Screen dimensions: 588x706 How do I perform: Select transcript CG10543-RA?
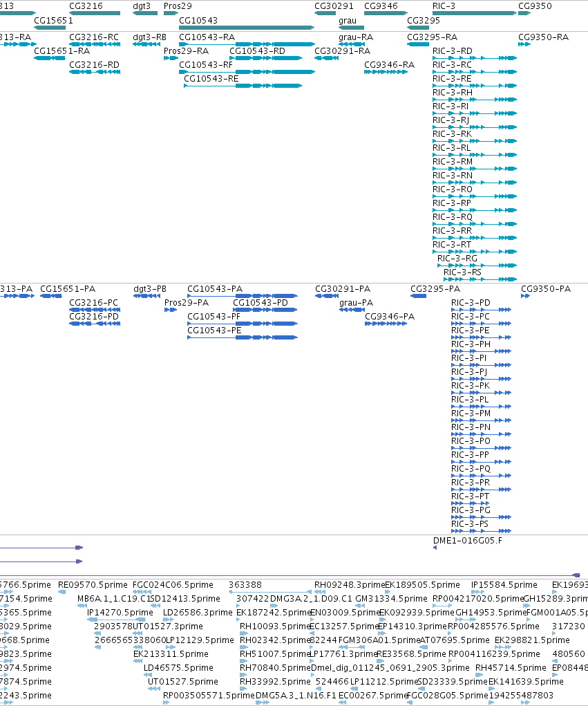[207, 37]
